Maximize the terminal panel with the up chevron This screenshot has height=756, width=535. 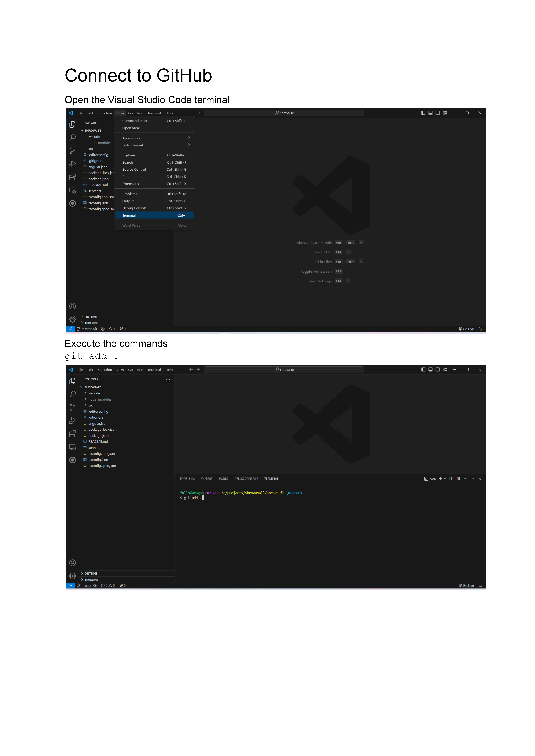pyautogui.click(x=473, y=478)
